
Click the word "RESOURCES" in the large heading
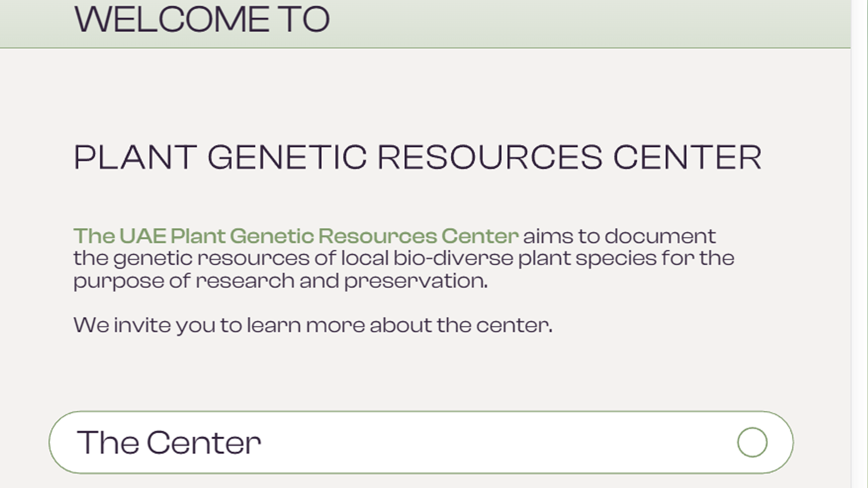click(x=490, y=158)
